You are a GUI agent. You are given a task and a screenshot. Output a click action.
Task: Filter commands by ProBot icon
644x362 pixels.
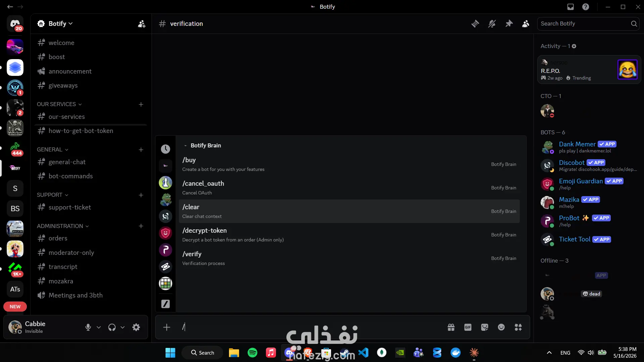point(166,250)
